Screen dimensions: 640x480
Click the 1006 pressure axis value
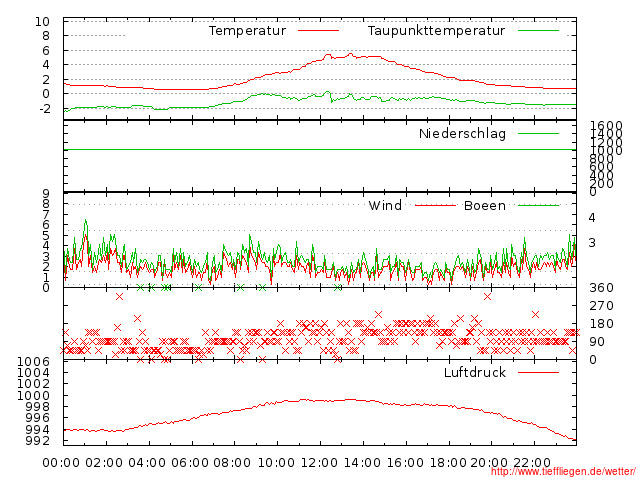(x=35, y=362)
